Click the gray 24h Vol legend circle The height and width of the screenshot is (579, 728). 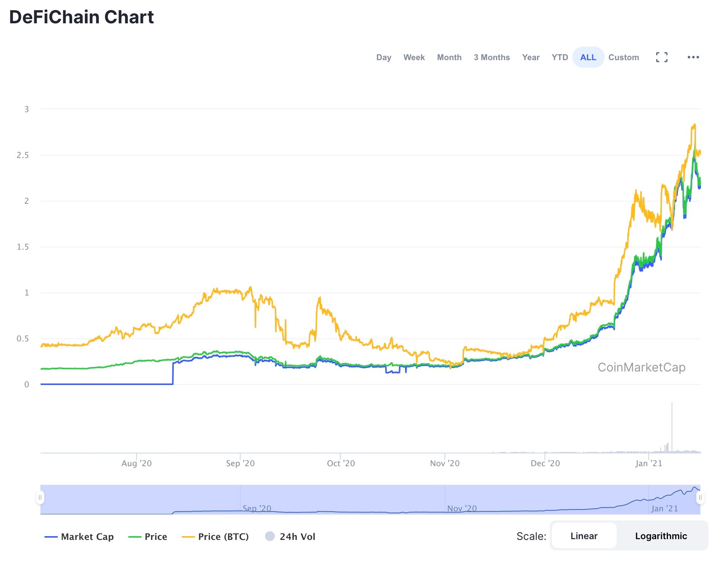(270, 536)
